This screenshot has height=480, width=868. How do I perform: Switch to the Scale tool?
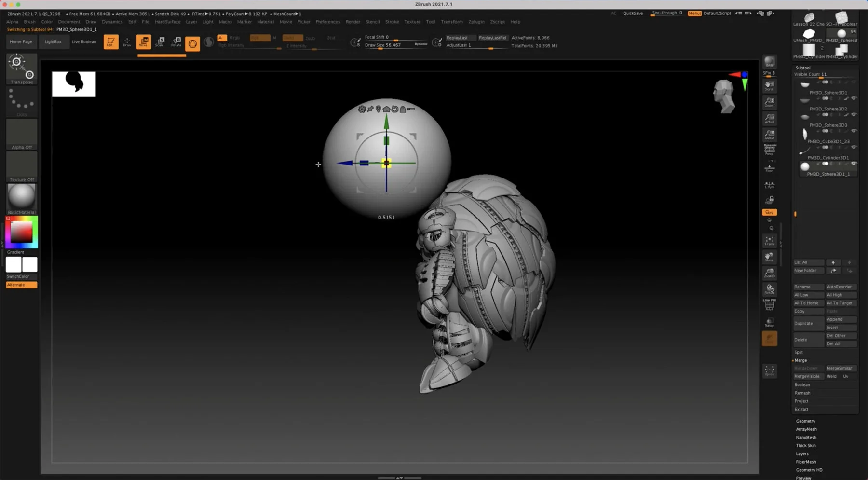(x=160, y=41)
